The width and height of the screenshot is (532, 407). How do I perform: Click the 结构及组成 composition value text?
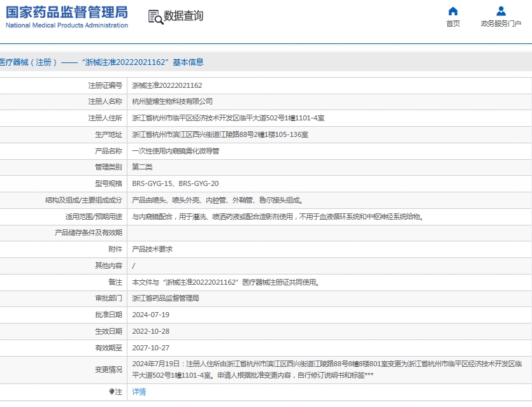point(217,200)
